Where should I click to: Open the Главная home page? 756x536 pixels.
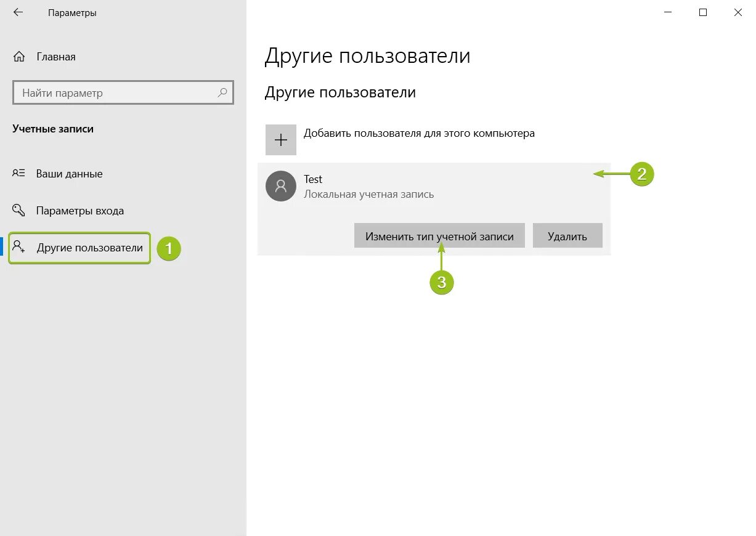(56, 57)
